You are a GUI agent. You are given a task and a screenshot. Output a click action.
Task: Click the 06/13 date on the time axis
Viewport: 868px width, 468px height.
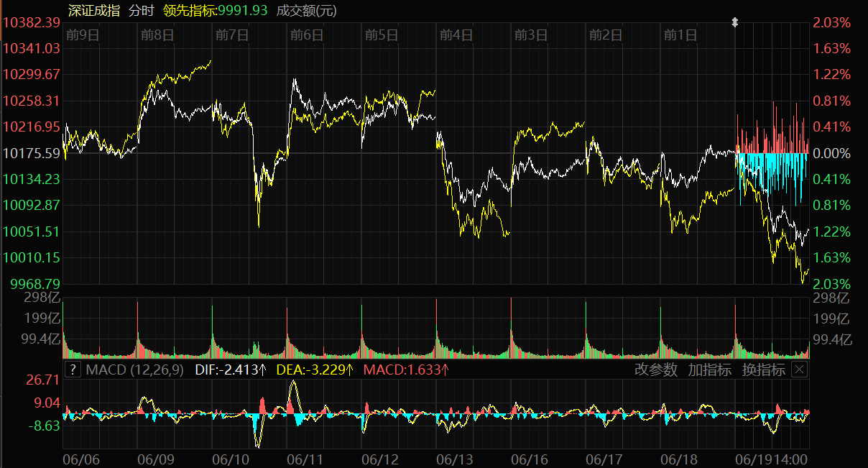(x=455, y=459)
